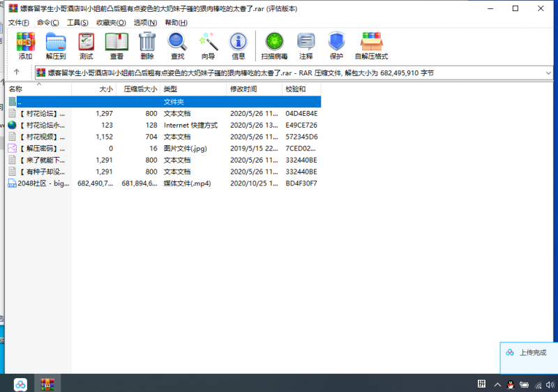Click the 删除 (Delete) trash can icon
The width and height of the screenshot is (558, 392).
147,45
